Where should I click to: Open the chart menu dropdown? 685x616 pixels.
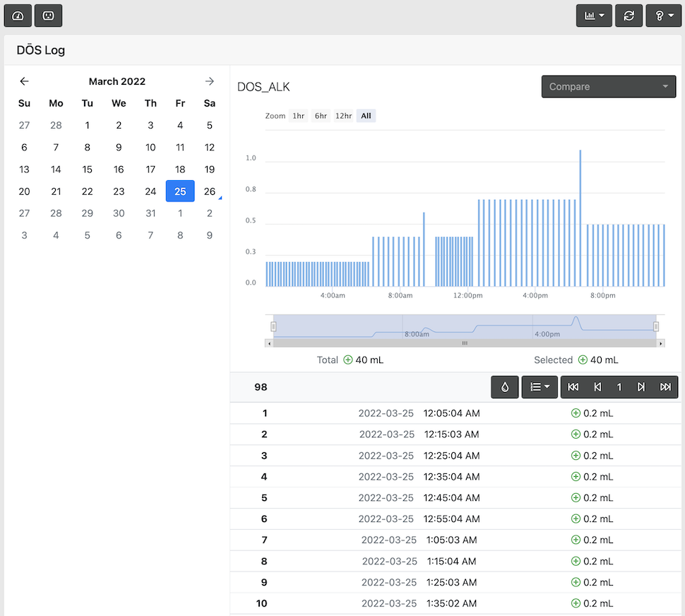(x=594, y=16)
